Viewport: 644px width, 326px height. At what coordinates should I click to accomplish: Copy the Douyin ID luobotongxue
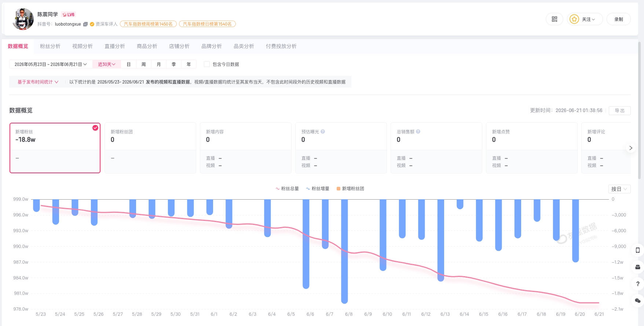point(85,24)
